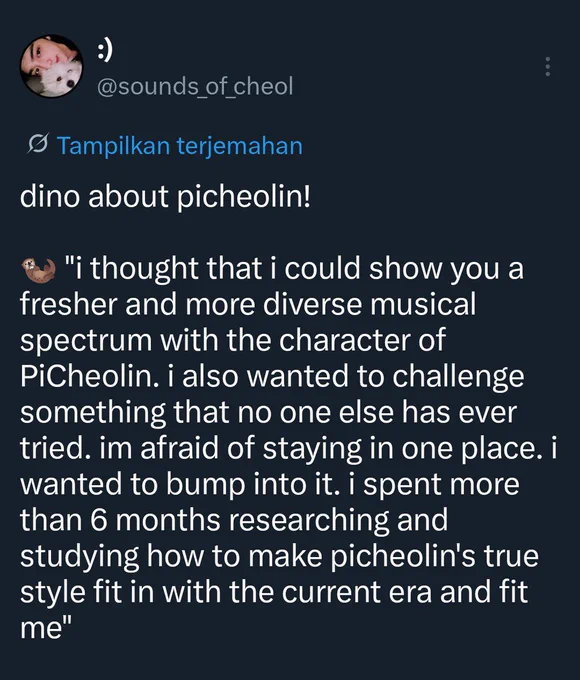Image resolution: width=580 pixels, height=680 pixels.
Task: Open the round profile avatar picture
Action: click(52, 66)
